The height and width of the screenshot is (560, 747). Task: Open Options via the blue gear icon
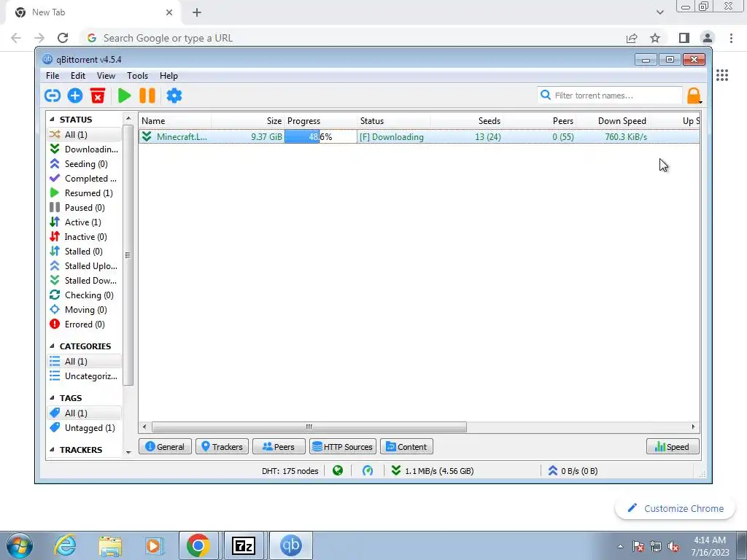pos(174,96)
